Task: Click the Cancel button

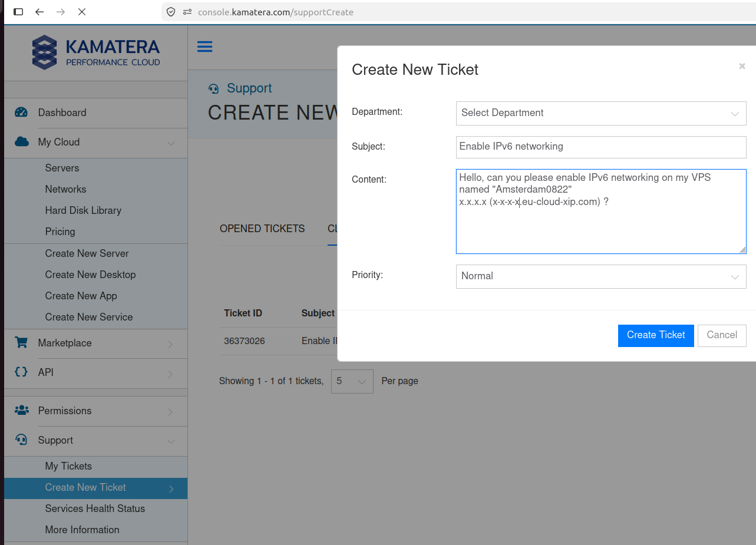Action: [722, 335]
